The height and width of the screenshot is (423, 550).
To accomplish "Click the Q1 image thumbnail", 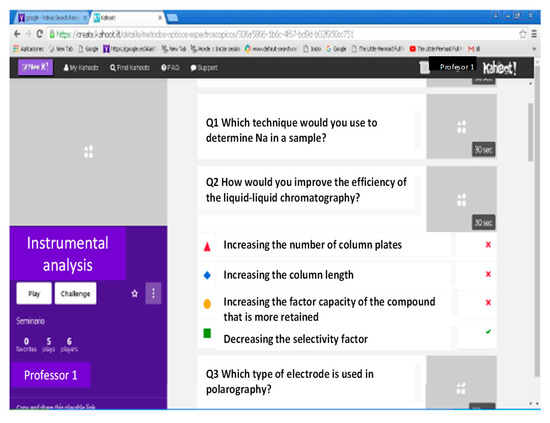I will 461,127.
